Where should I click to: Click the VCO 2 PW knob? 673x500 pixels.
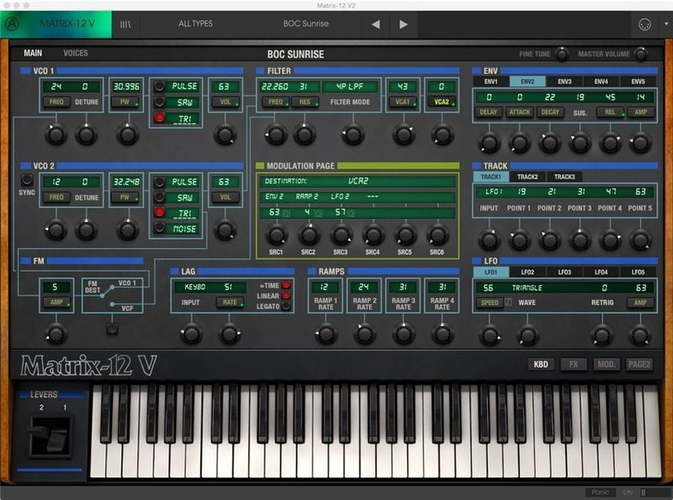click(127, 230)
